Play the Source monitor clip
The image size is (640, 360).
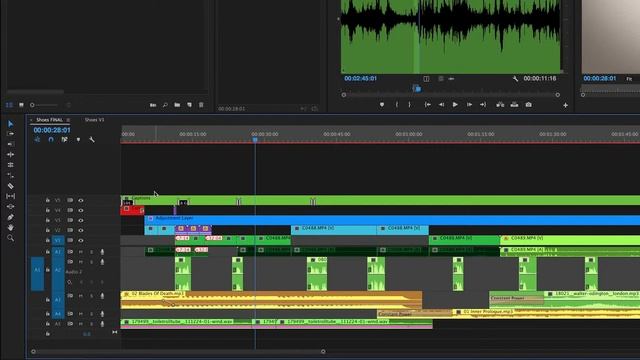(x=455, y=105)
